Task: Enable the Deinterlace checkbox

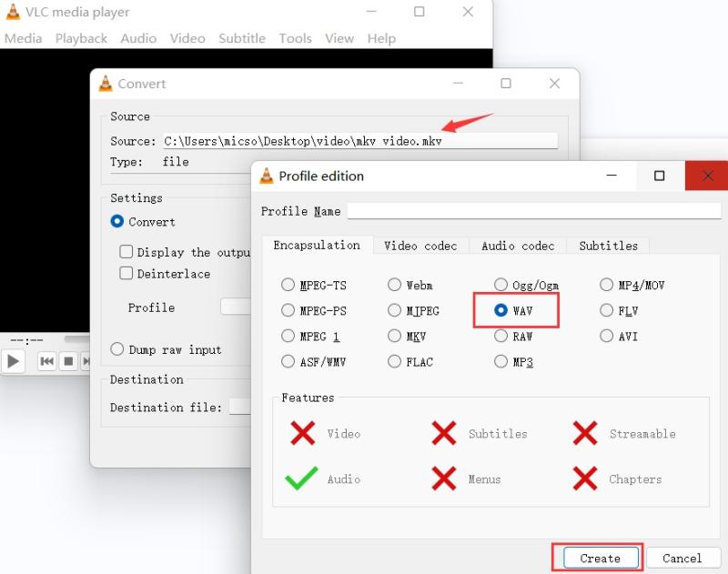Action: pos(126,273)
